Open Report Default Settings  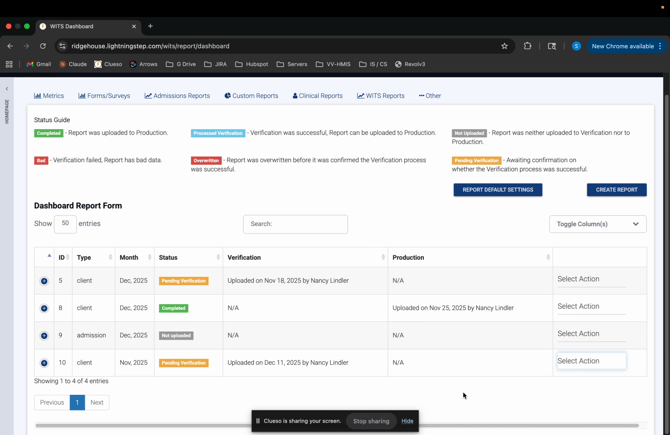click(497, 190)
